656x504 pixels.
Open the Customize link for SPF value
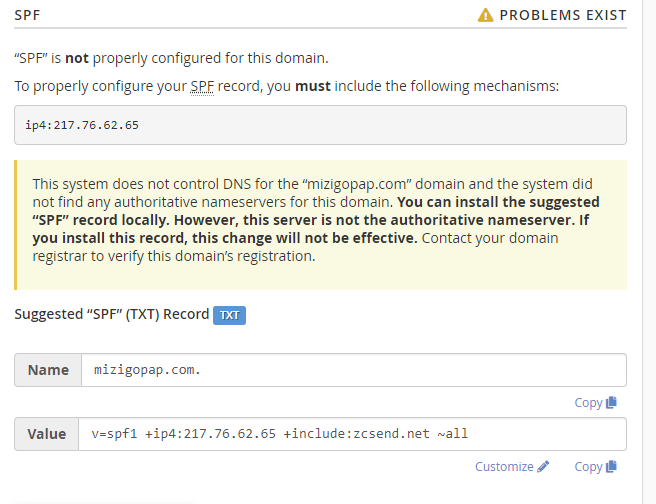(x=504, y=467)
